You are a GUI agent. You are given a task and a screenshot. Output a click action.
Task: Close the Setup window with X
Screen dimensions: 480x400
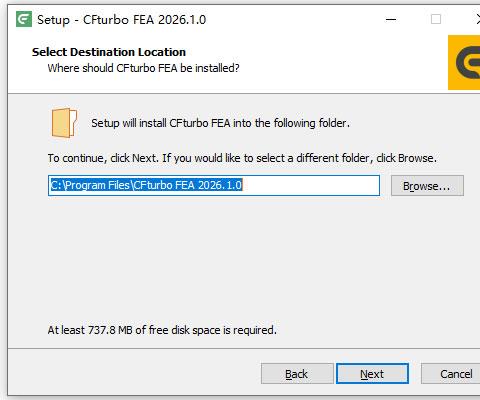[x=477, y=19]
